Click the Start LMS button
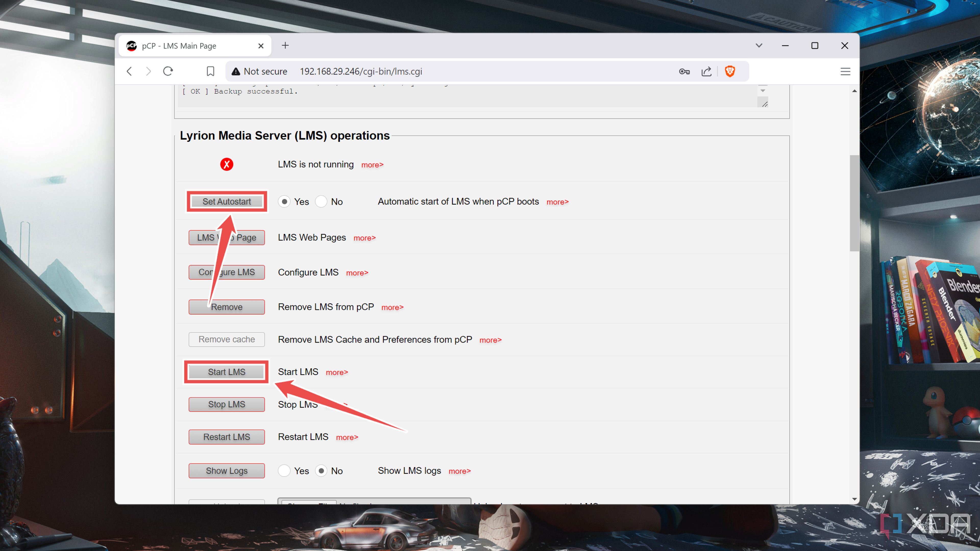Viewport: 980px width, 551px height. coord(226,372)
